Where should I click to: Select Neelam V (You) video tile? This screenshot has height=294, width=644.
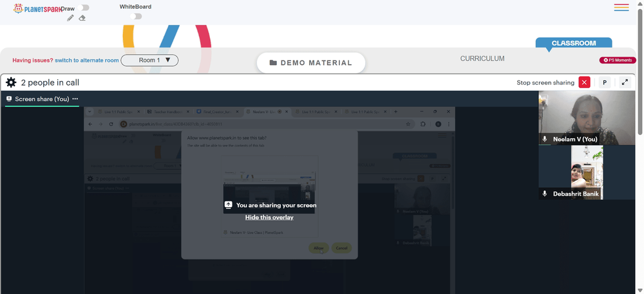tap(587, 118)
